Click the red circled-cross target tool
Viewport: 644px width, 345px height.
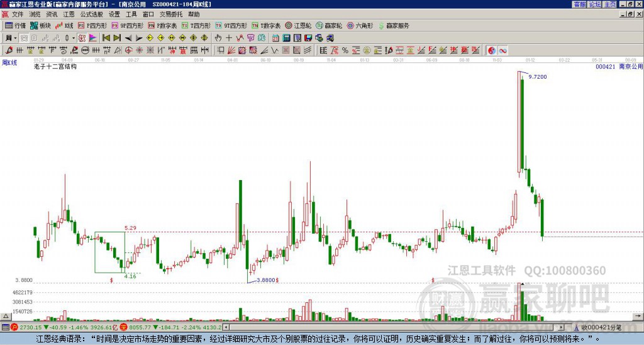tap(128, 50)
